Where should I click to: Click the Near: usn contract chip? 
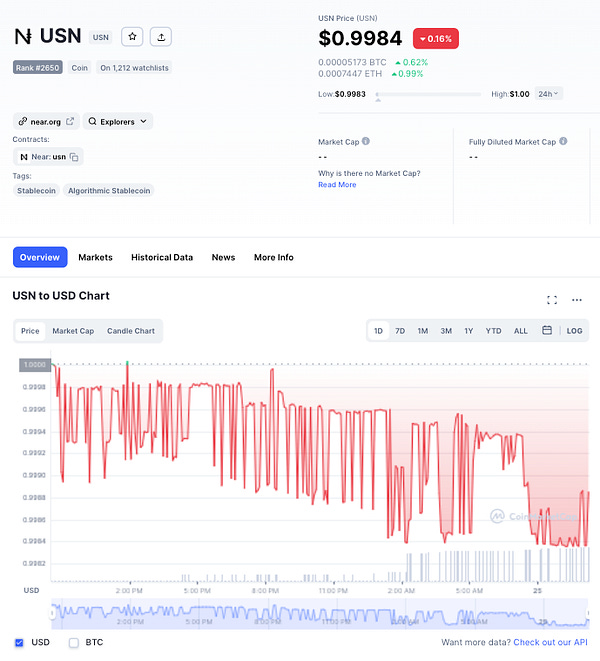48,157
